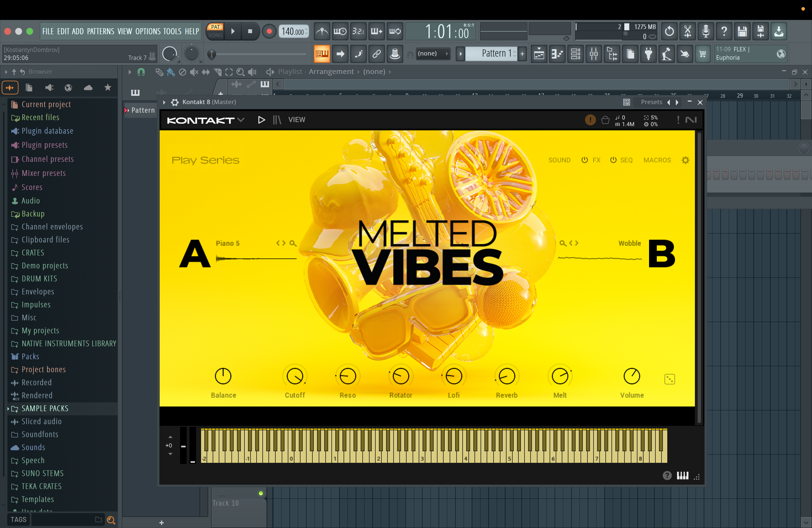The image size is (812, 528).
Task: Click the tempo field showing 140.000
Action: pyautogui.click(x=293, y=31)
